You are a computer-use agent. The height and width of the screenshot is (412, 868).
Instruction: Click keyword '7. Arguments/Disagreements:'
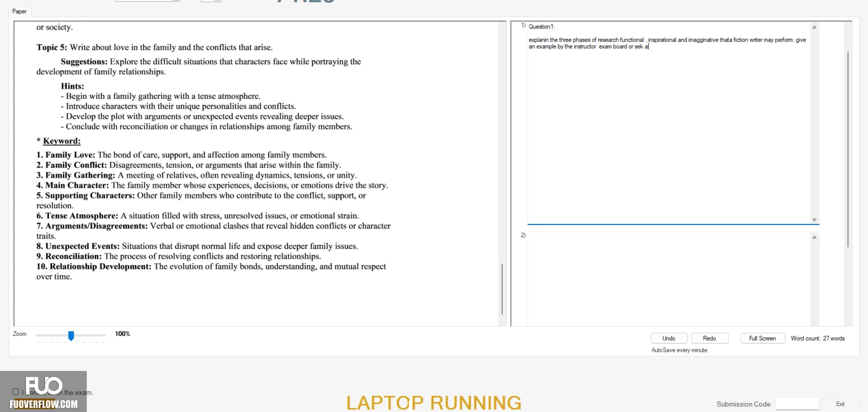click(x=92, y=226)
